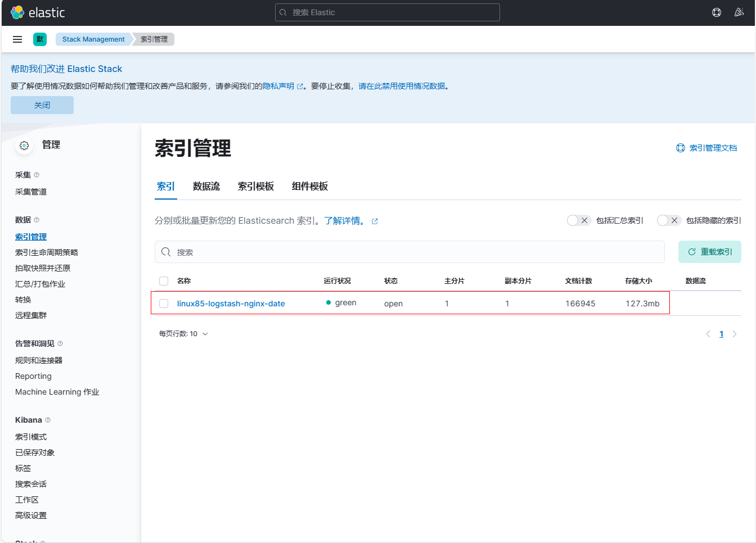Click the info icon beside 告警和洞见
This screenshot has height=543, width=756.
click(x=60, y=343)
